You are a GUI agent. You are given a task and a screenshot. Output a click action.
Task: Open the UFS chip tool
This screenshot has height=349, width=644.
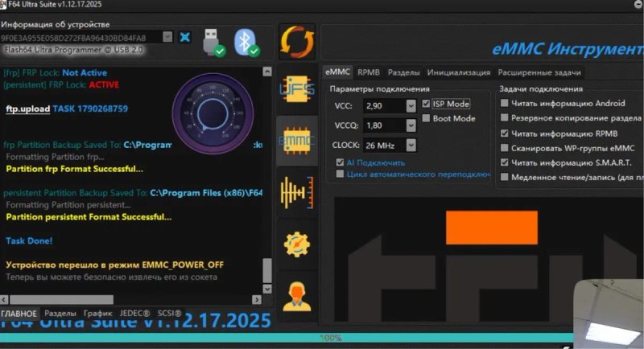pos(297,88)
